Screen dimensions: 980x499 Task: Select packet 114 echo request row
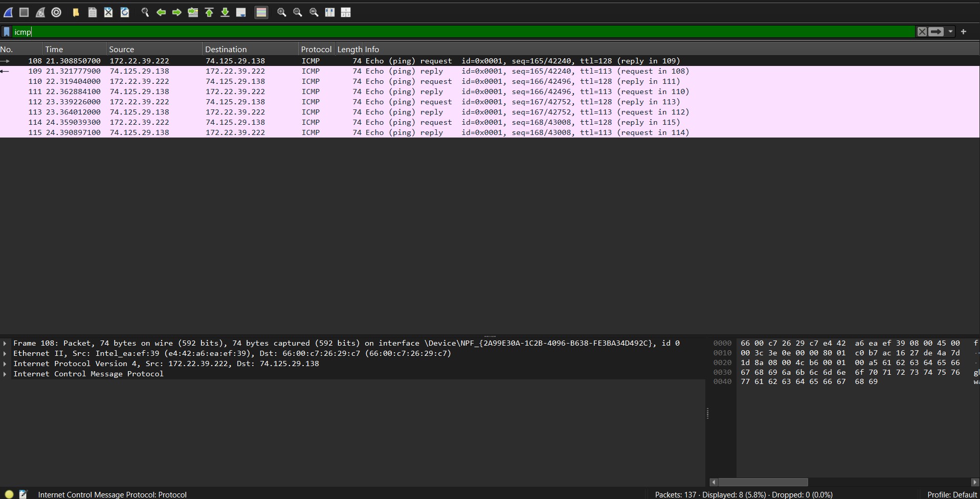(490, 122)
